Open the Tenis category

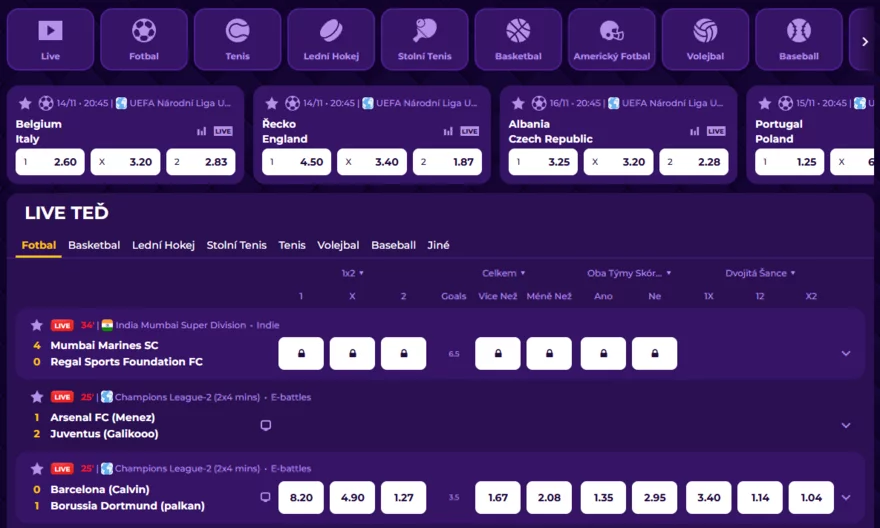tap(237, 40)
